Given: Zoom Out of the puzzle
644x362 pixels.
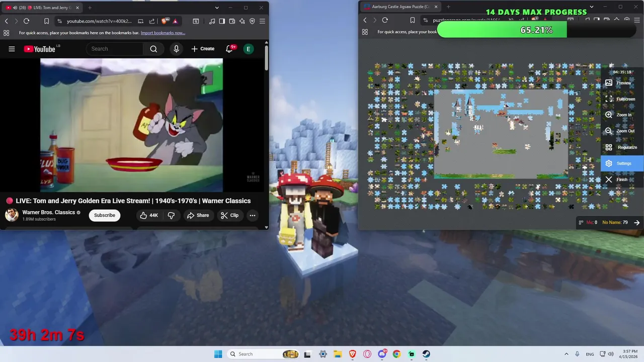Looking at the screenshot, I should (x=622, y=131).
